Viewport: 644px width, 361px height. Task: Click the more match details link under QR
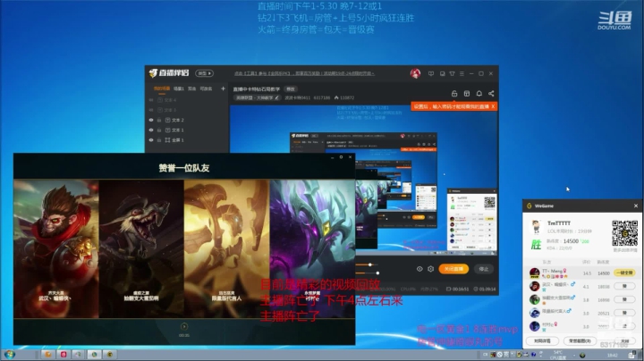(625, 250)
